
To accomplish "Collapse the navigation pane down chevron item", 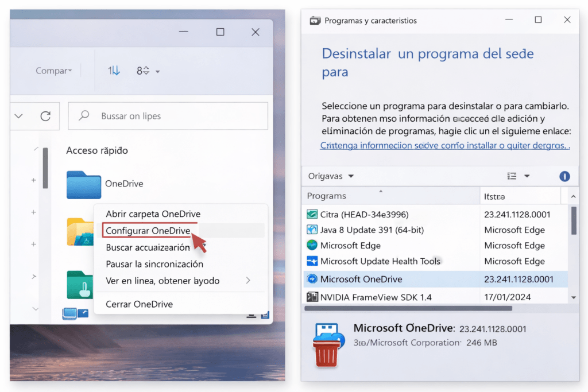I will [35, 309].
